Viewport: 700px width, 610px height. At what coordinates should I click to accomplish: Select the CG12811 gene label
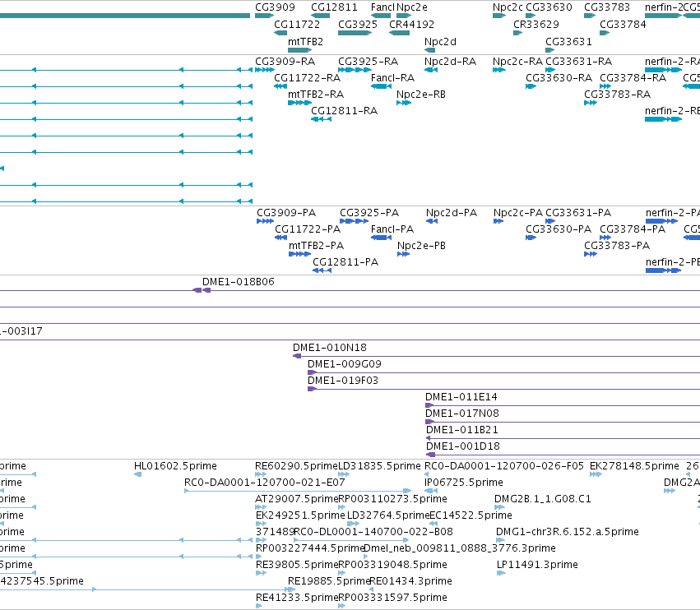pos(334,7)
